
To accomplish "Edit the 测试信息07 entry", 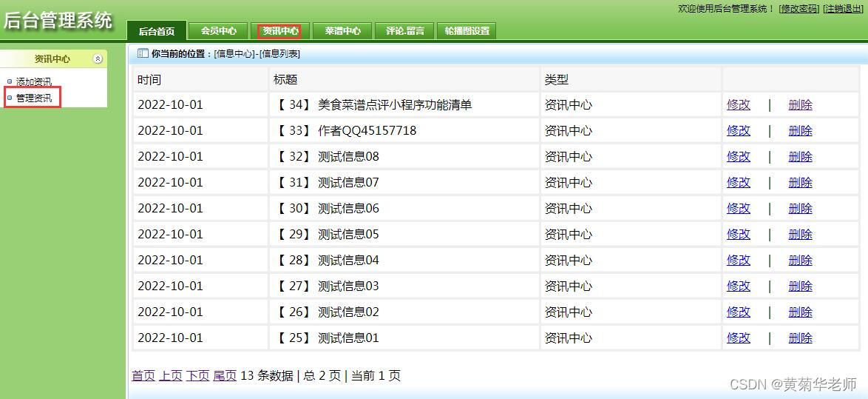I will tap(739, 182).
